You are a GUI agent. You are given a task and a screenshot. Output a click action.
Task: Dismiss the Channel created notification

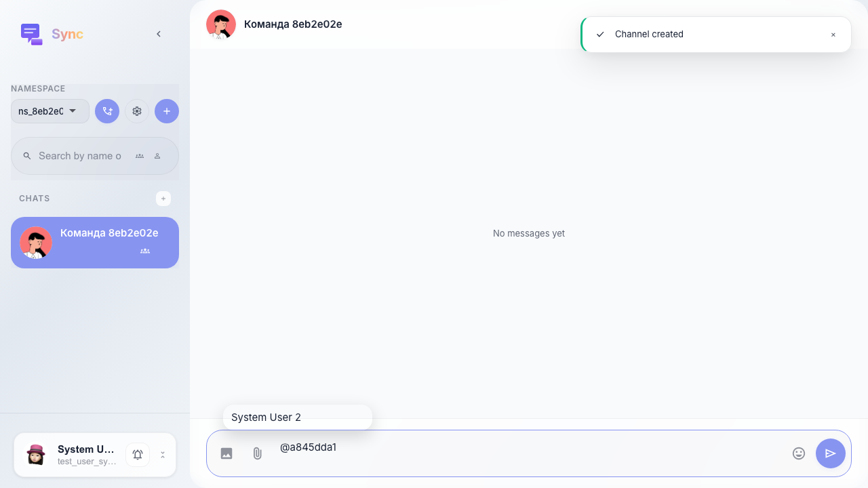(x=833, y=35)
